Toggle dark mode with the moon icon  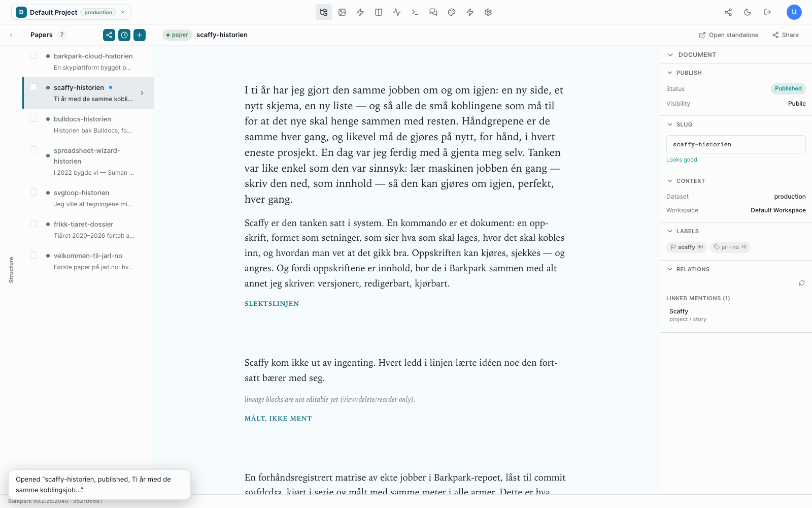(748, 12)
